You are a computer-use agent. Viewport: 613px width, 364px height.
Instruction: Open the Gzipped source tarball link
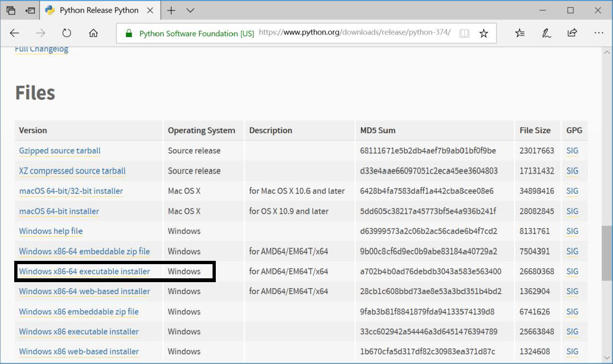(x=60, y=151)
